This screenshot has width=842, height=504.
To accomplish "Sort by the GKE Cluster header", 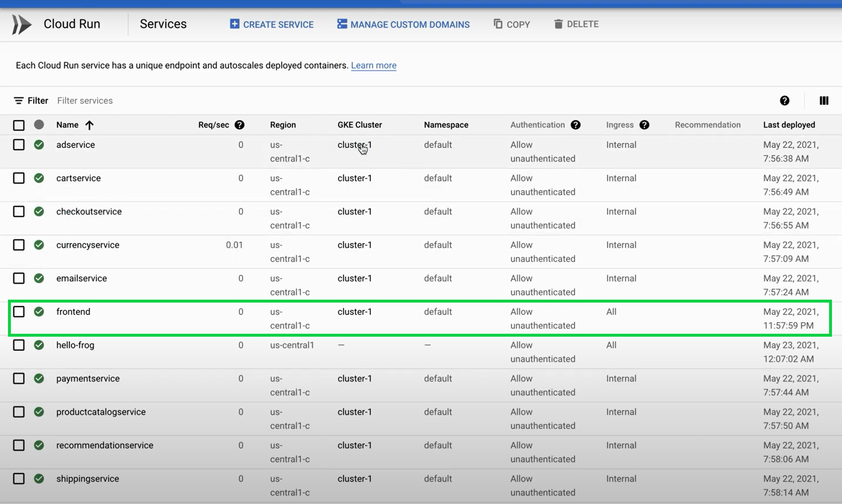I will [x=359, y=125].
